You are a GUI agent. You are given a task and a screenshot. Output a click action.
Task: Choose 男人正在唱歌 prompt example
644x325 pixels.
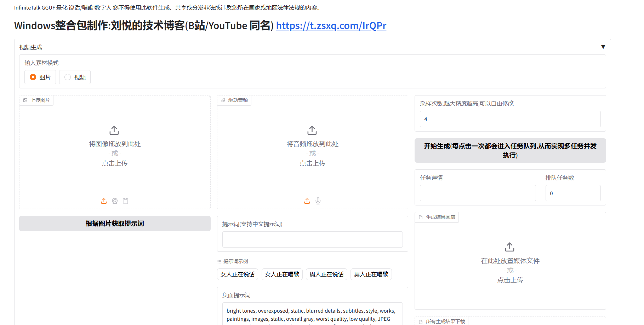pyautogui.click(x=371, y=274)
